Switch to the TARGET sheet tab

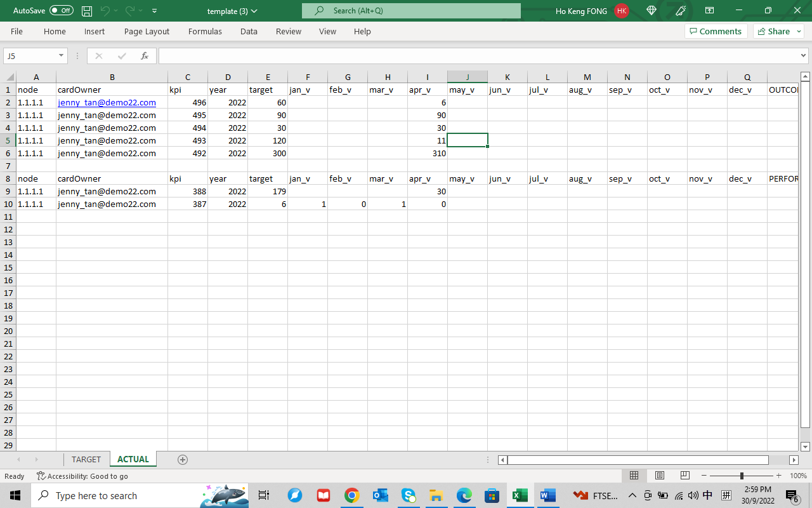(x=86, y=459)
